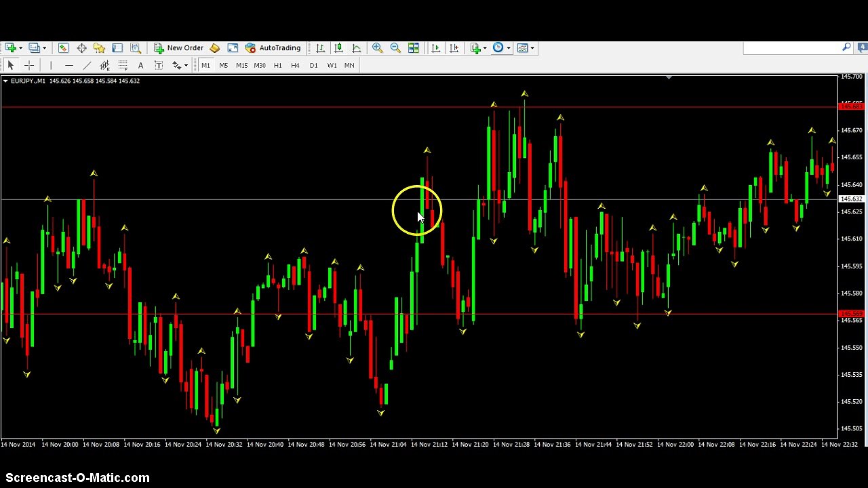
Task: Select the Fibonacci Retracement tool
Action: pos(123,65)
